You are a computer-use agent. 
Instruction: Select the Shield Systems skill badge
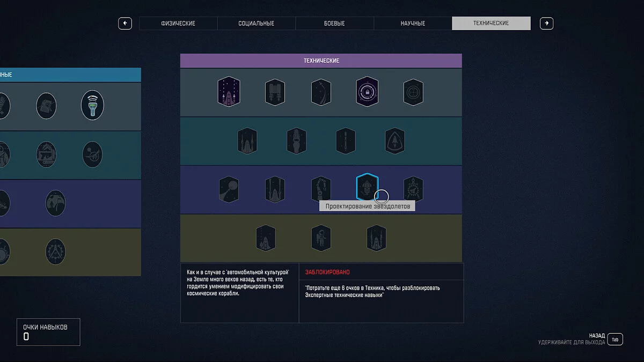point(394,141)
